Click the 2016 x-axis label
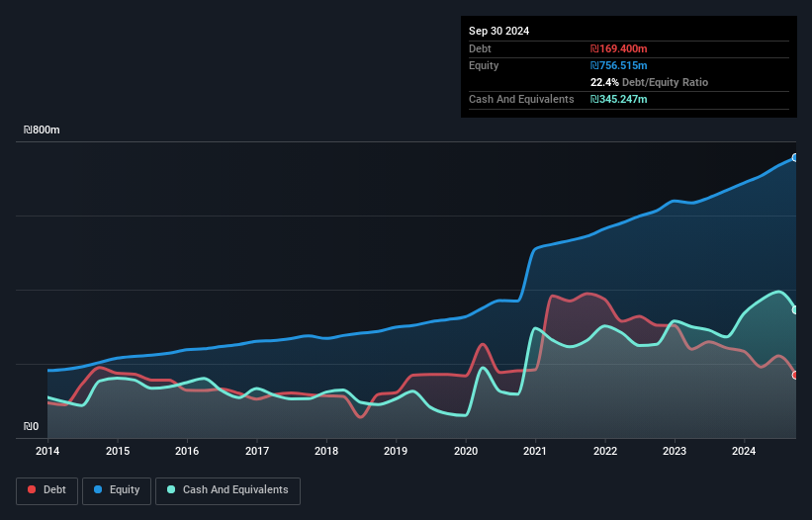Image resolution: width=812 pixels, height=520 pixels. (x=187, y=451)
